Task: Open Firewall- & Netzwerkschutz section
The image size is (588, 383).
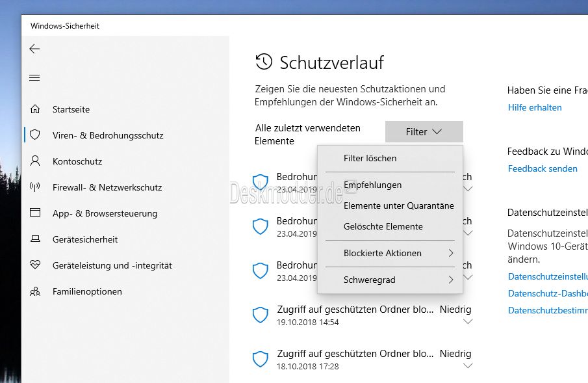Action: [x=107, y=187]
